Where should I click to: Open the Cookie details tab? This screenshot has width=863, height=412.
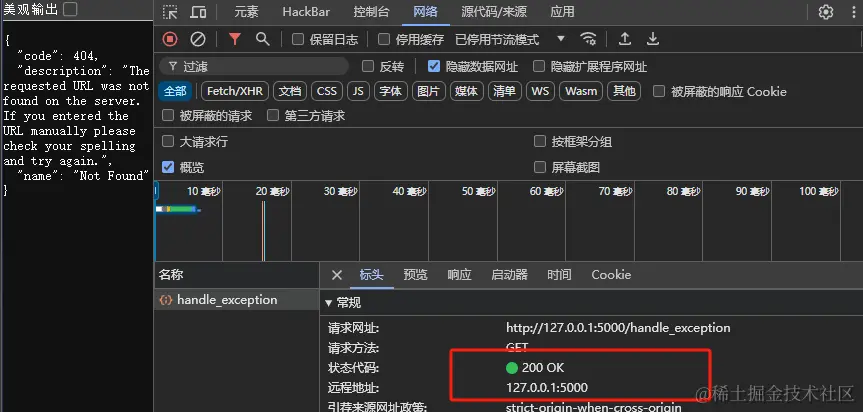(x=611, y=275)
